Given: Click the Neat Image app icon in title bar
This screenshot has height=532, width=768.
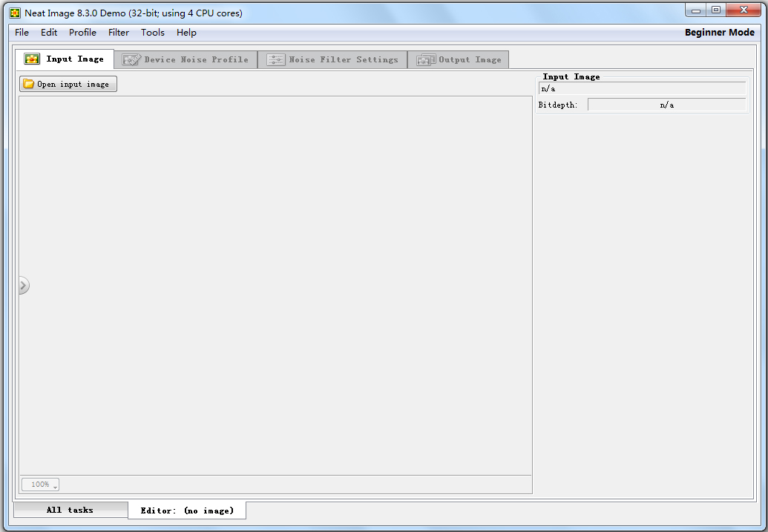Looking at the screenshot, I should pyautogui.click(x=15, y=13).
